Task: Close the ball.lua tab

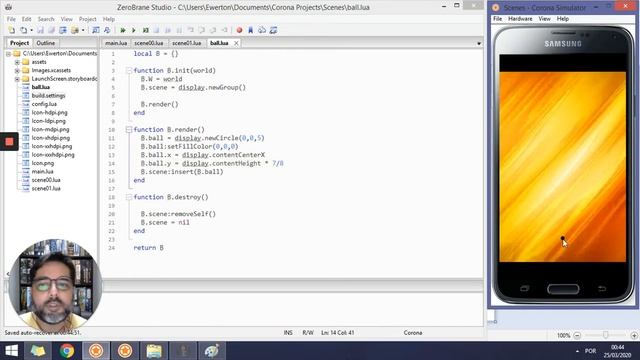Action: click(x=236, y=43)
